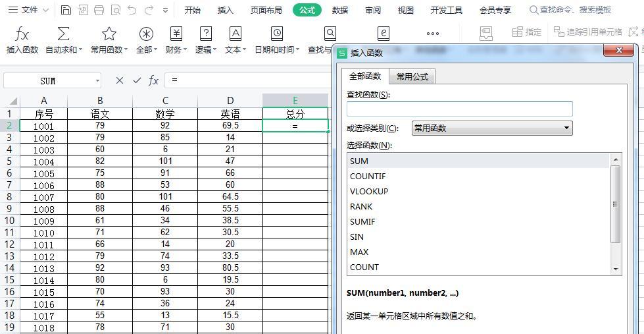Select column E header
Screen dimensions: 644x334
[x=295, y=101]
